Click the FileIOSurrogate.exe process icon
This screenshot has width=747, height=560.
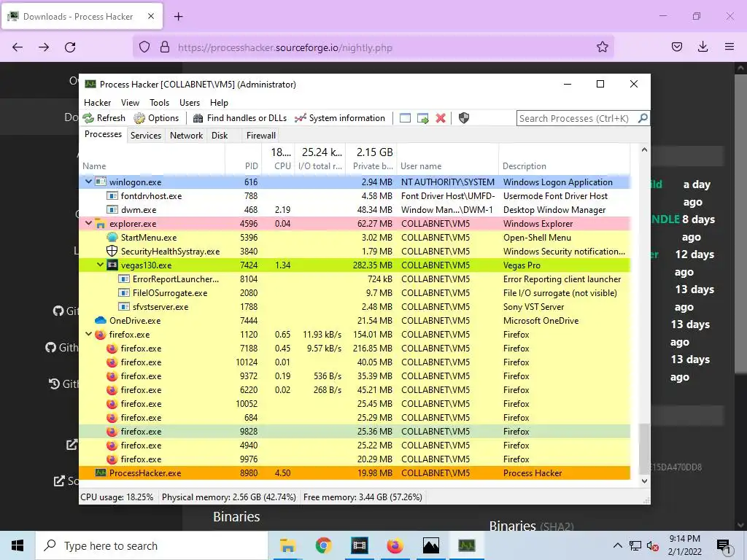(124, 292)
